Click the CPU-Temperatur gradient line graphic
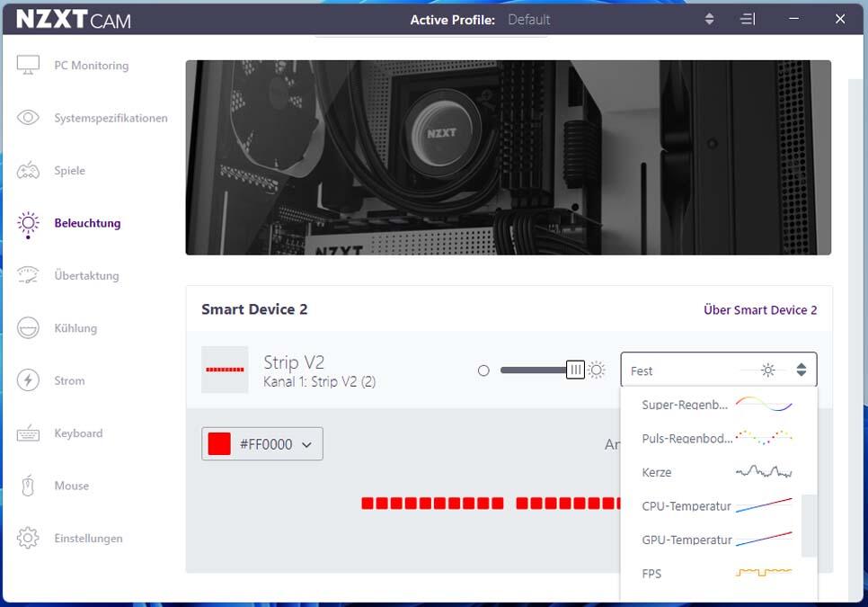Screen dimensions: 868x607 pos(764,505)
